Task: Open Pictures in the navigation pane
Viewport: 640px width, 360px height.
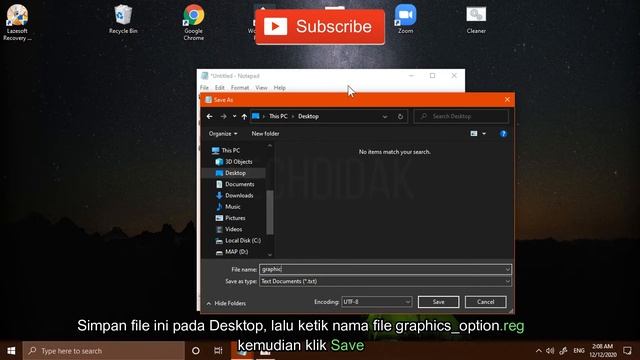Action: (x=235, y=218)
